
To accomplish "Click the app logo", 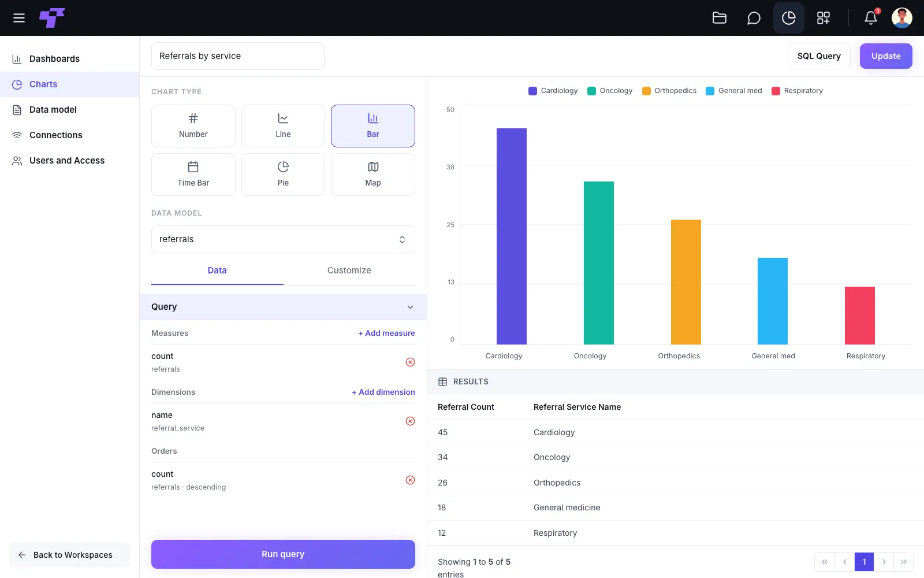I will 52,18.
